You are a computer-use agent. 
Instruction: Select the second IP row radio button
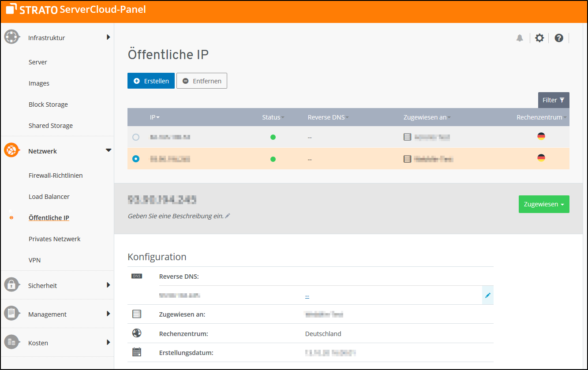(136, 159)
